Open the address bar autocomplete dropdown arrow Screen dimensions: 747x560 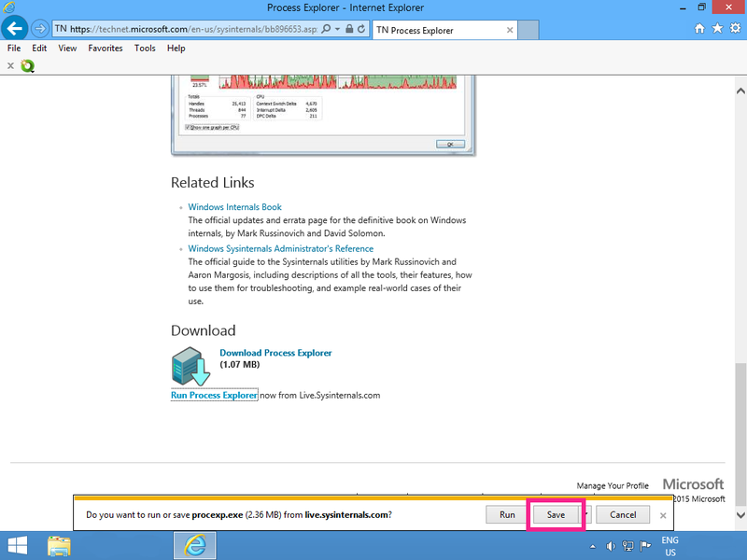pyautogui.click(x=337, y=29)
